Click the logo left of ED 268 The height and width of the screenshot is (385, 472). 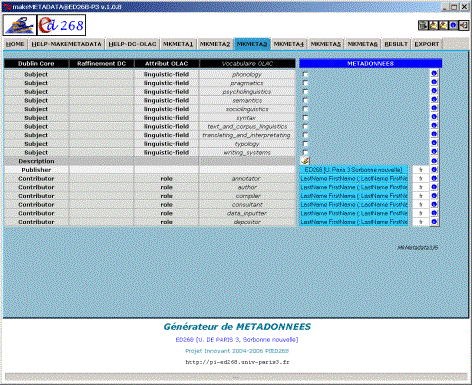pos(20,25)
